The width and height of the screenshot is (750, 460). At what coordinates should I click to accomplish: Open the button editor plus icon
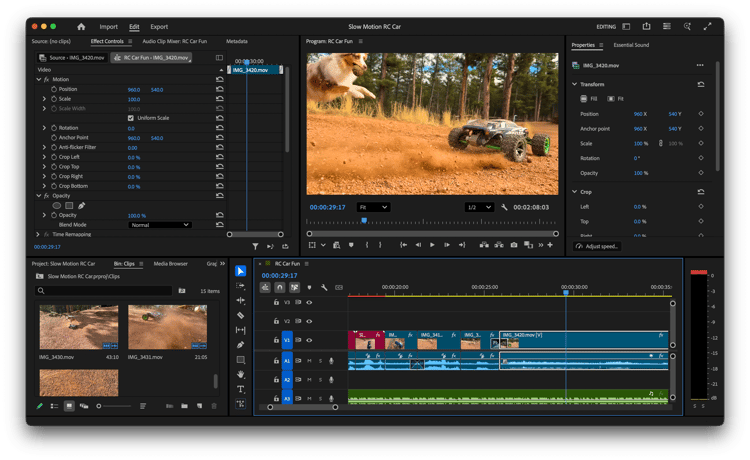[550, 245]
